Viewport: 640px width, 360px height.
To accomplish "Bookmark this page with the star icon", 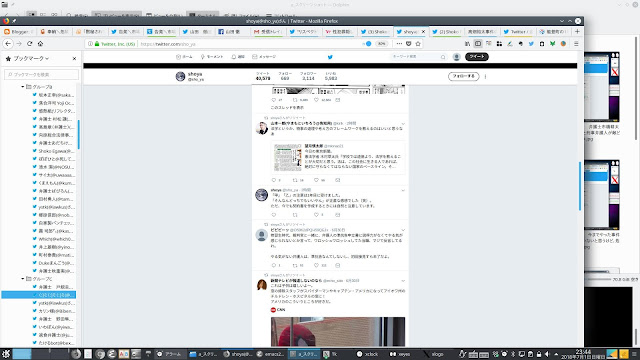I will tap(418, 44).
